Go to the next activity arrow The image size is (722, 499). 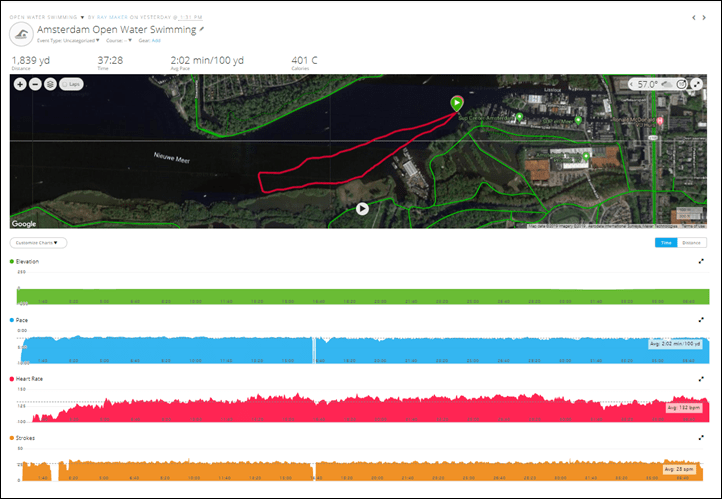click(x=704, y=17)
